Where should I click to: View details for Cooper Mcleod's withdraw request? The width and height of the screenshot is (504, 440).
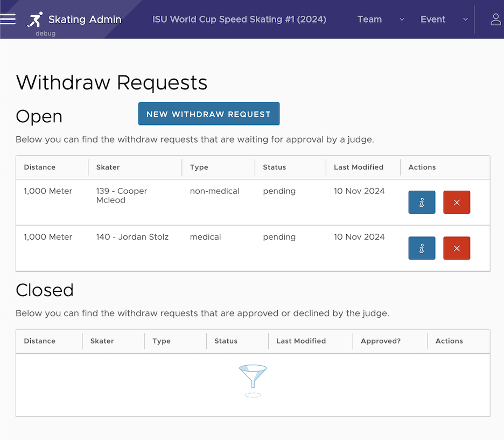[x=422, y=202]
